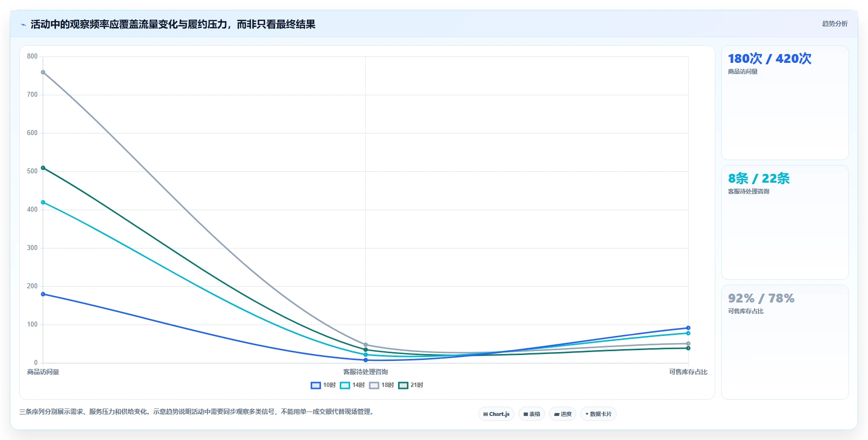Click the x-axis label 可售库存占比
This screenshot has width=868, height=440.
(x=688, y=372)
